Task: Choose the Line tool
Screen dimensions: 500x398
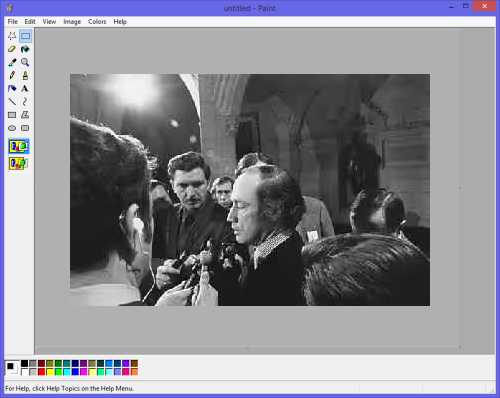Action: coord(12,102)
